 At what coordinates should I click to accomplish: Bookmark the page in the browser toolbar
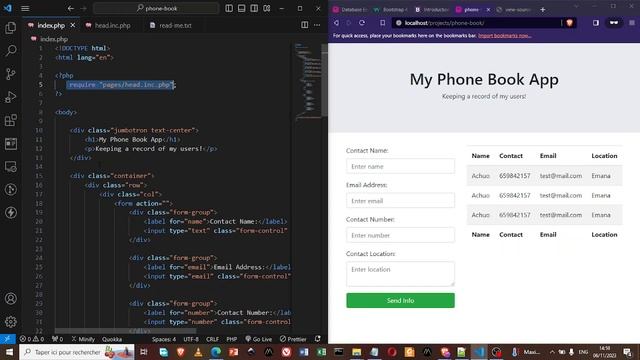pyautogui.click(x=382, y=23)
